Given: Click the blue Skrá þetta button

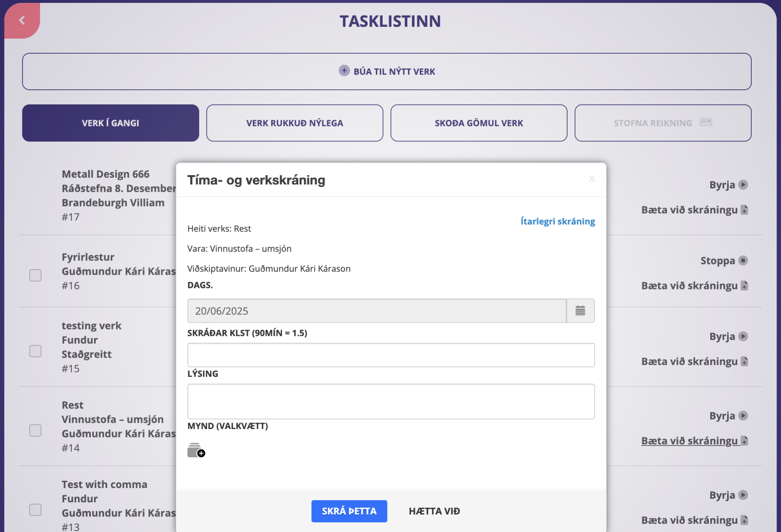Looking at the screenshot, I should pyautogui.click(x=349, y=511).
